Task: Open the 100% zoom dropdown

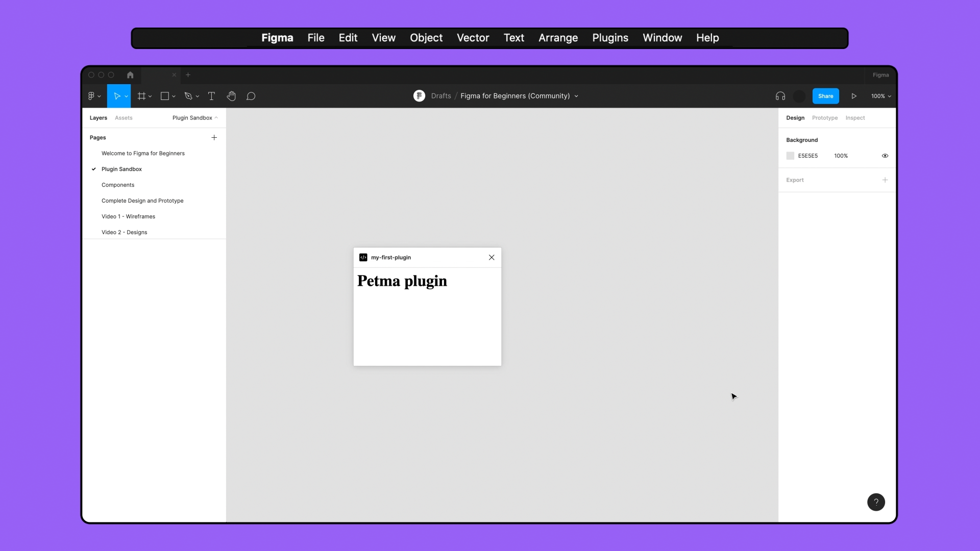Action: (x=881, y=96)
